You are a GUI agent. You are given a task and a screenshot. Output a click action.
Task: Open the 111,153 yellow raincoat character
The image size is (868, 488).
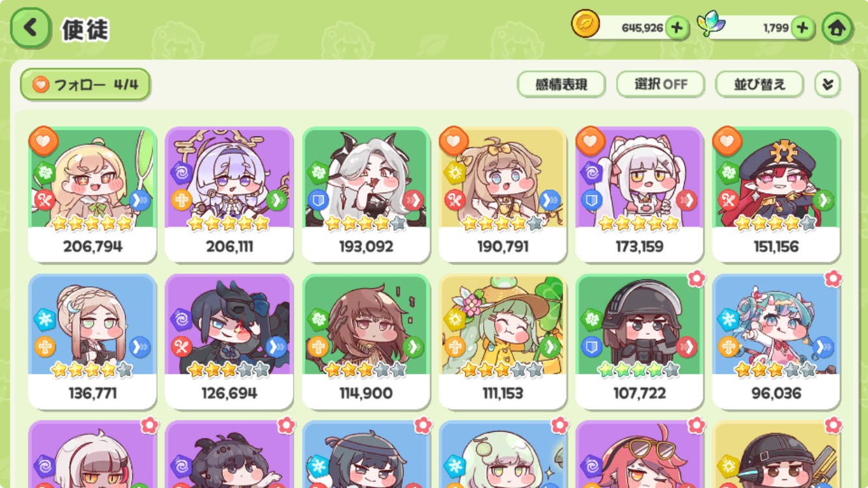click(x=503, y=341)
